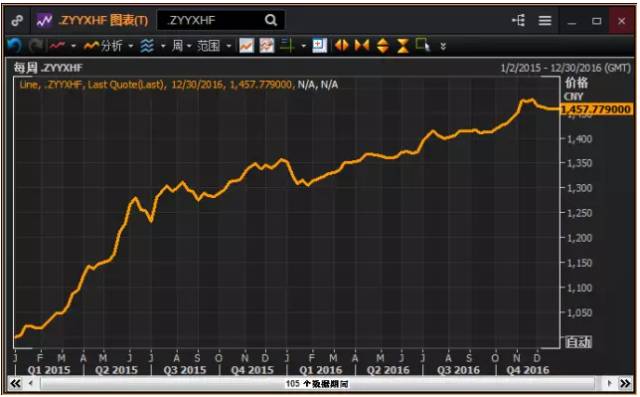The height and width of the screenshot is (397, 640).
Task: Click the bottom horizontal time scrollbar
Action: [318, 384]
